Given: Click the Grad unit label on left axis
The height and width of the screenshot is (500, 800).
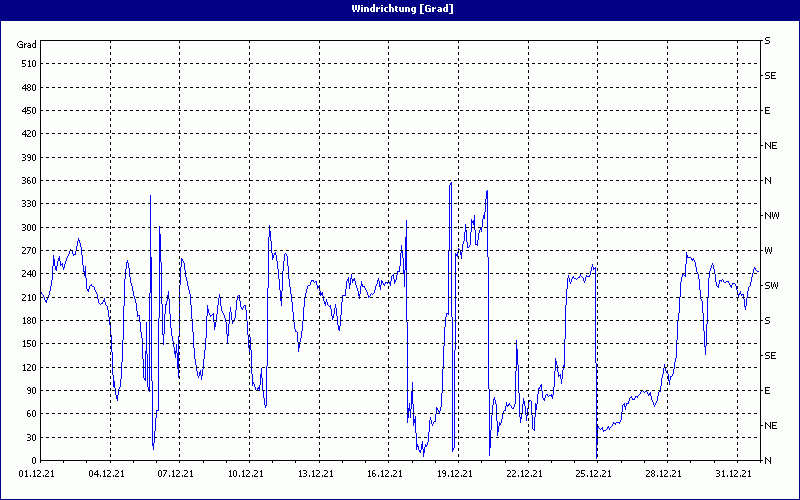Looking at the screenshot, I should [x=27, y=45].
